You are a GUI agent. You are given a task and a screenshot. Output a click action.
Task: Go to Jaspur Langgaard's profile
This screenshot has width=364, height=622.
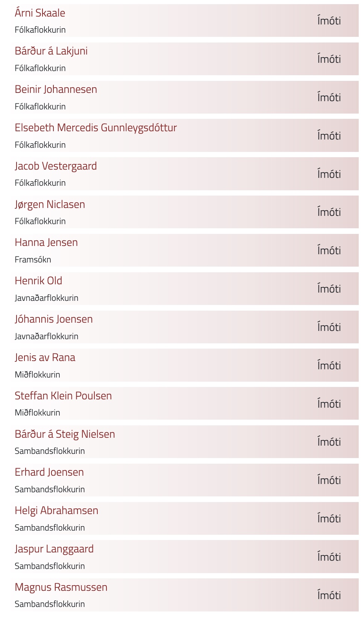coord(54,549)
